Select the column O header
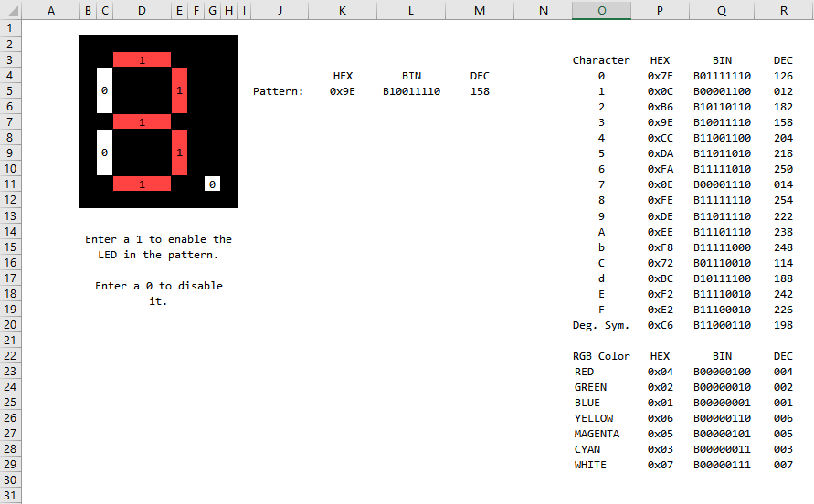 (x=601, y=10)
